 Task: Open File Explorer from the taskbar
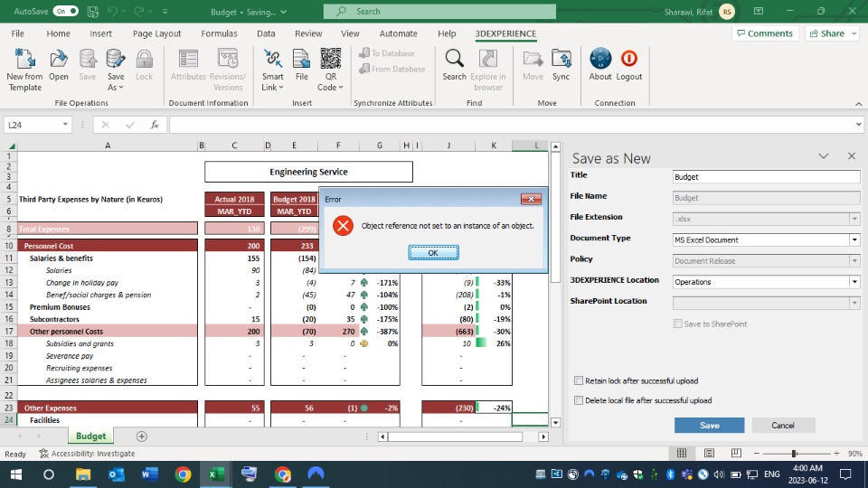(83, 474)
